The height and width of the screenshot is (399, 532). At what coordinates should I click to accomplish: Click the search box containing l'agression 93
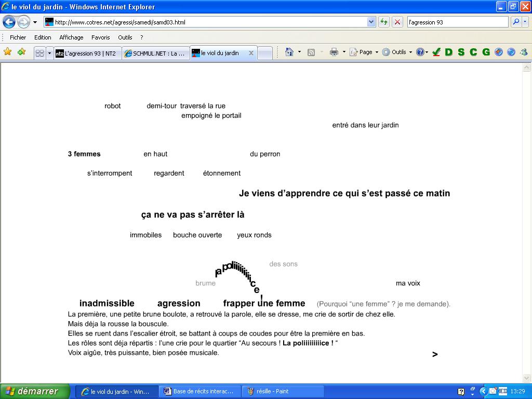point(458,22)
